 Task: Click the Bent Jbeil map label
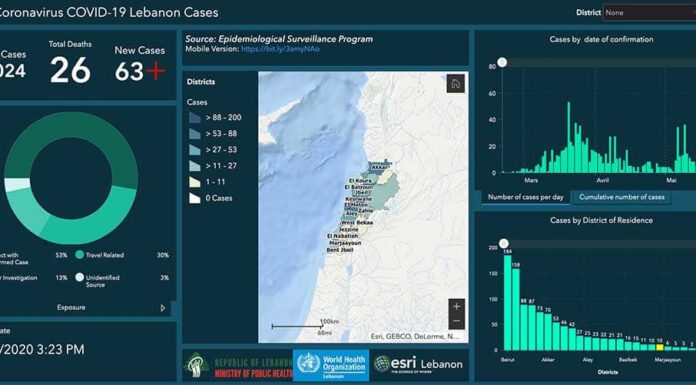(x=340, y=250)
